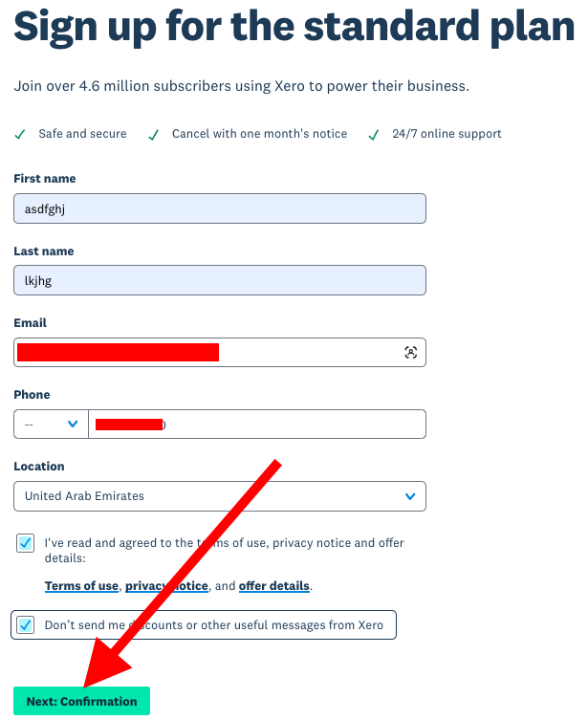Open the Terms of use link
The width and height of the screenshot is (588, 720).
pyautogui.click(x=81, y=586)
